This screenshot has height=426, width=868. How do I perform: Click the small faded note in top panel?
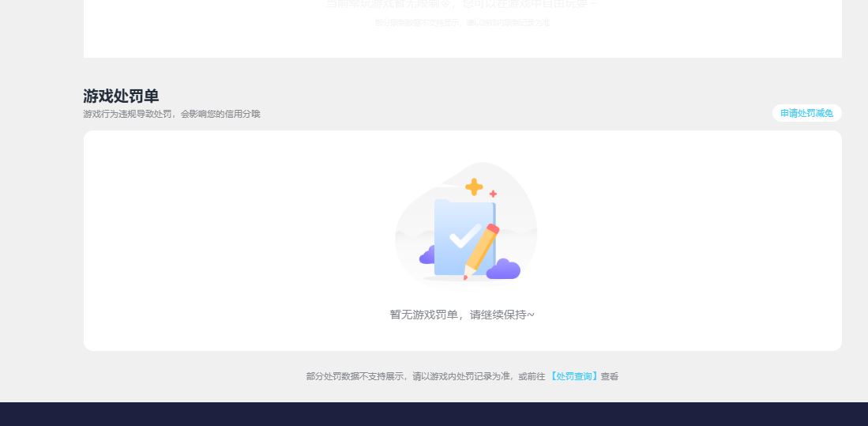tap(462, 23)
